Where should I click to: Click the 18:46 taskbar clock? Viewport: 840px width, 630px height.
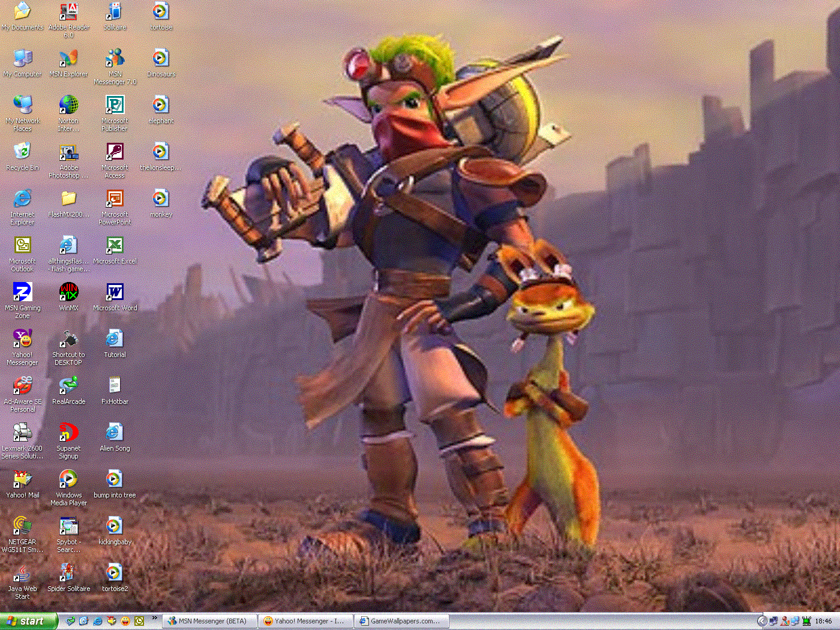tap(823, 621)
